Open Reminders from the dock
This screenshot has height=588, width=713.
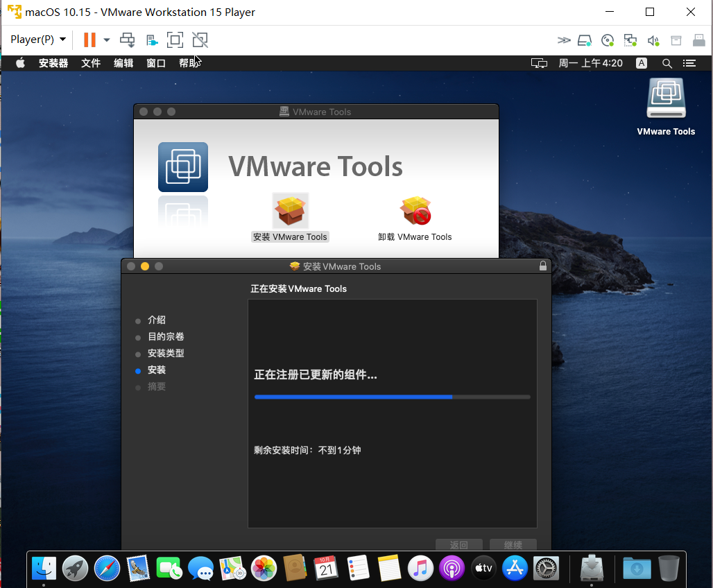(x=358, y=568)
